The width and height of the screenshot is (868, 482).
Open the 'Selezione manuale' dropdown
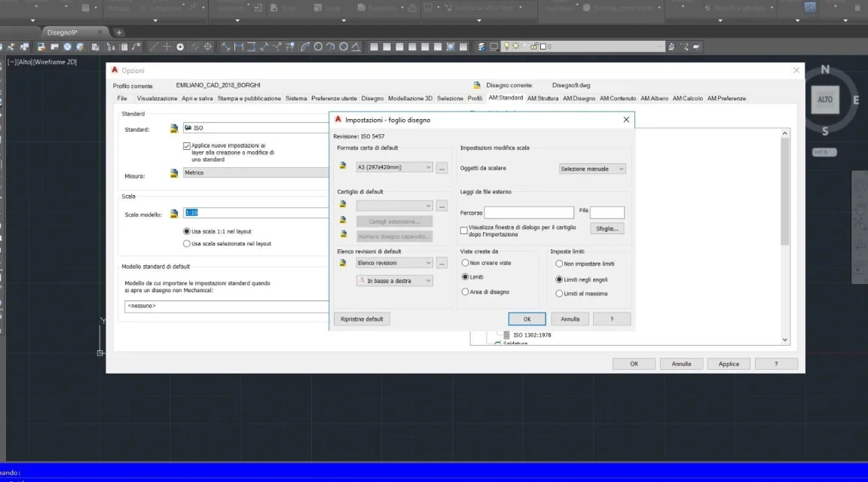click(x=592, y=169)
